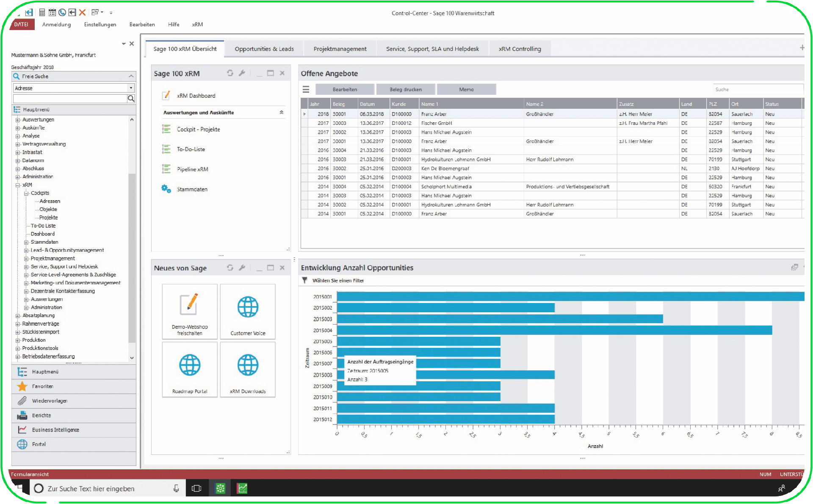Click the Demo-Webshop freischalten tile

click(x=190, y=311)
